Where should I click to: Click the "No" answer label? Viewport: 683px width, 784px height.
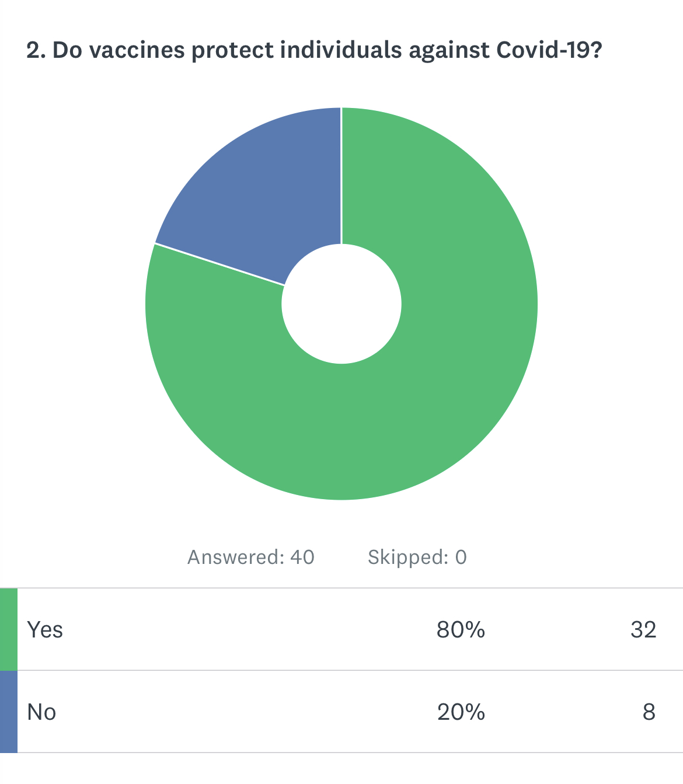41,712
